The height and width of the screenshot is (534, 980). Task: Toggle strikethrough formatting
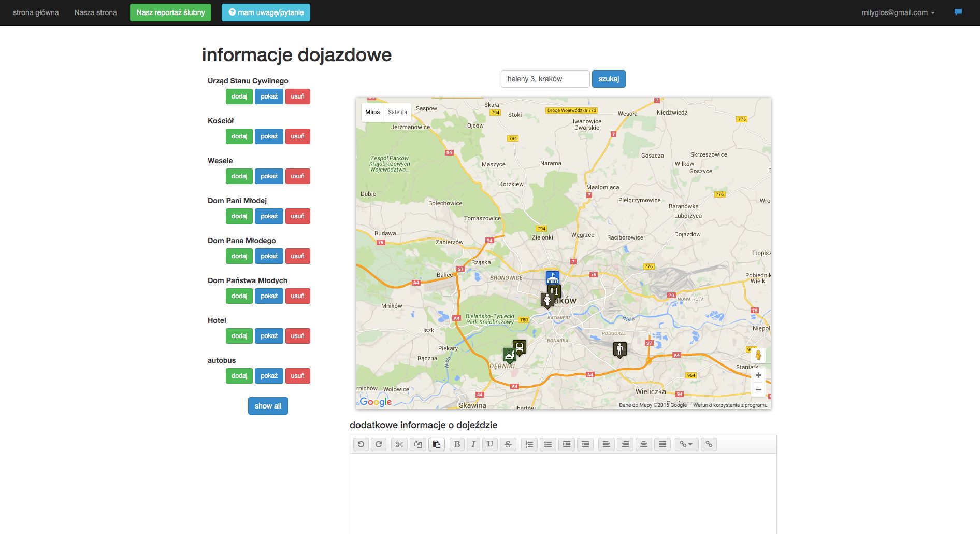[x=508, y=444]
